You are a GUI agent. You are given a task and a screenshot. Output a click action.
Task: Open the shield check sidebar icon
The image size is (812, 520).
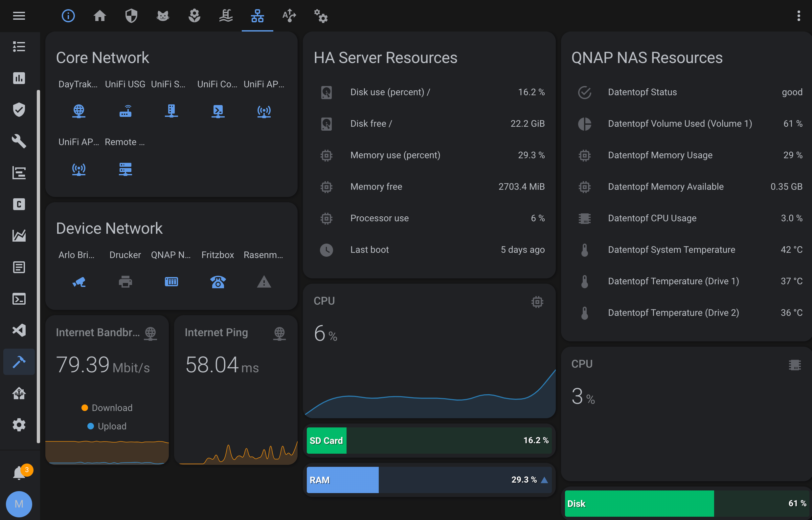(19, 109)
